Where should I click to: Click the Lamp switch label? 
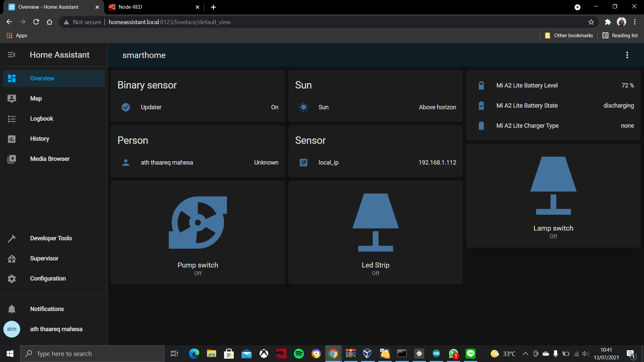pos(553,228)
